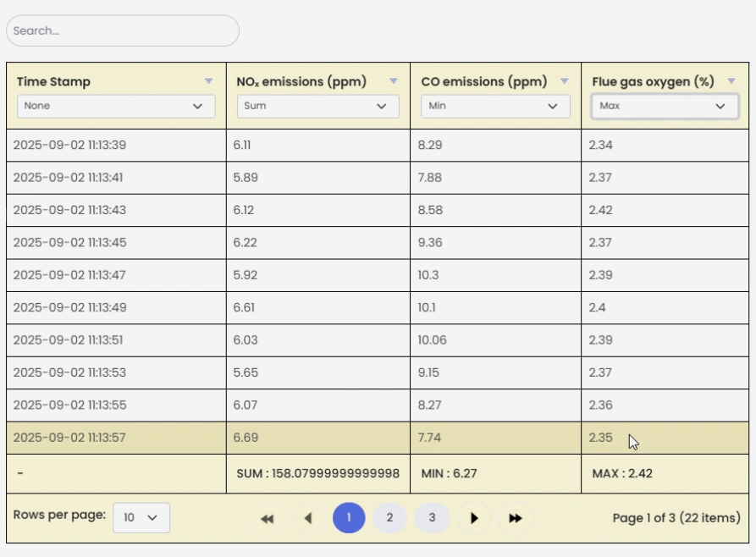Go to the previous page

coord(308,518)
